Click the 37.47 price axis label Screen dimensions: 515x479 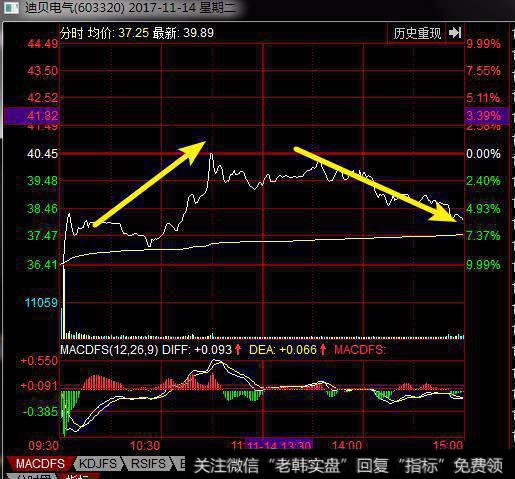point(42,236)
